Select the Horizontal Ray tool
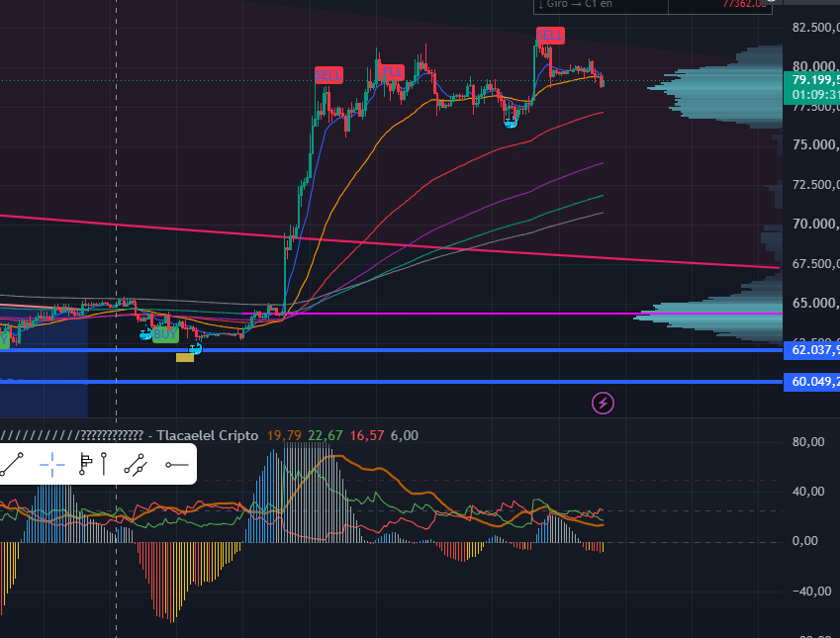This screenshot has height=638, width=840. [177, 465]
